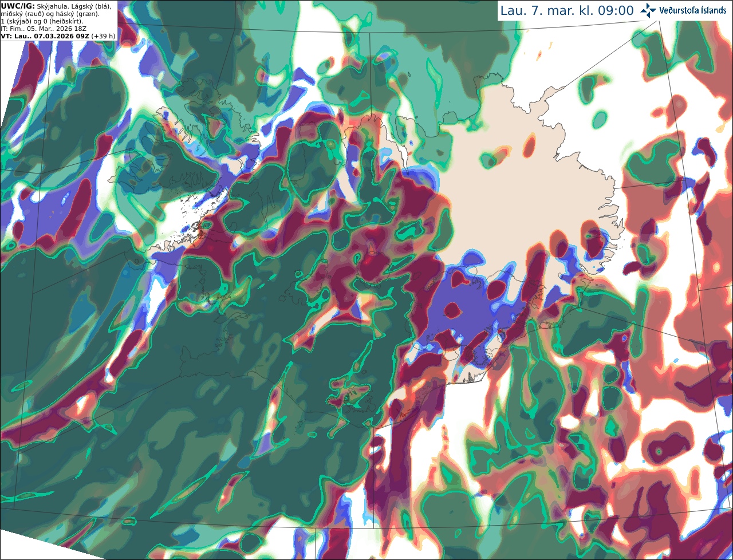
Task: Click the '1 (skýjað) og 0 (heiðskírt).' line
Action: [x=42, y=21]
